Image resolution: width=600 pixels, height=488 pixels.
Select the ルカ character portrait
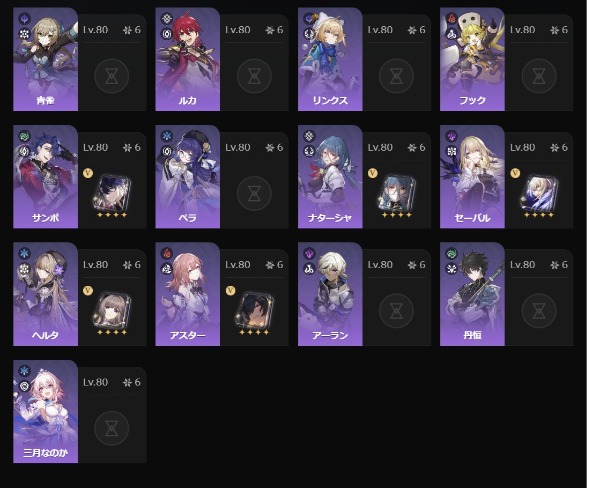[x=188, y=59]
